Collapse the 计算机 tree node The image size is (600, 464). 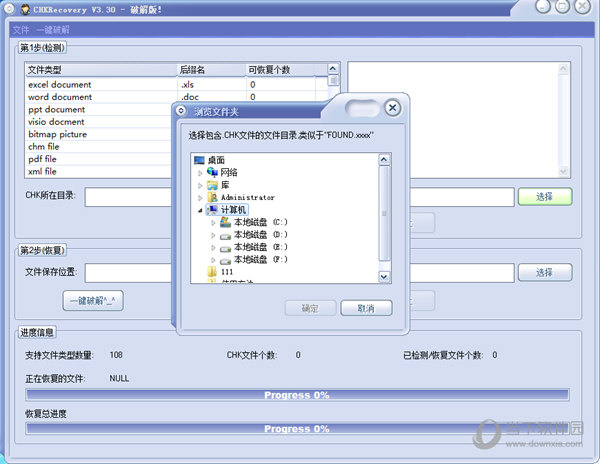pos(200,210)
